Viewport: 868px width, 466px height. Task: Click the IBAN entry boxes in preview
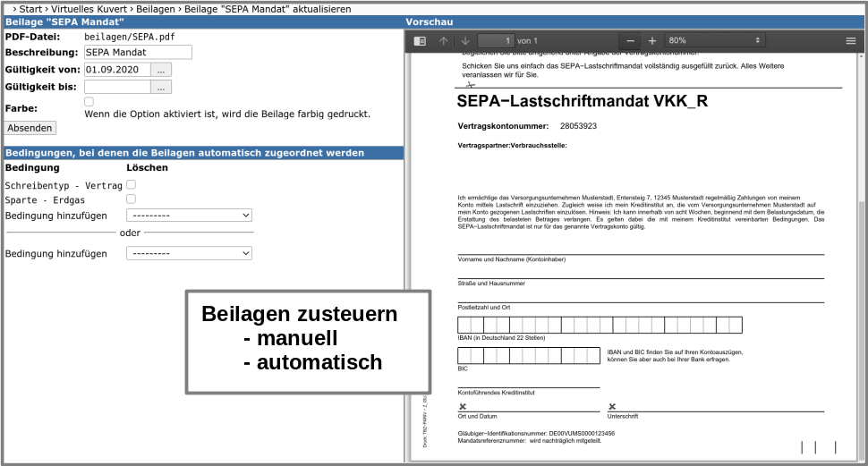[x=600, y=325]
